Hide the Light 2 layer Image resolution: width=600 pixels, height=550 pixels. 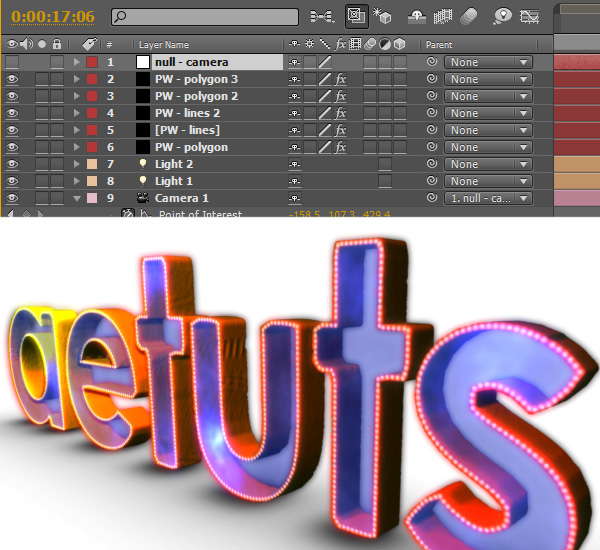pos(12,164)
